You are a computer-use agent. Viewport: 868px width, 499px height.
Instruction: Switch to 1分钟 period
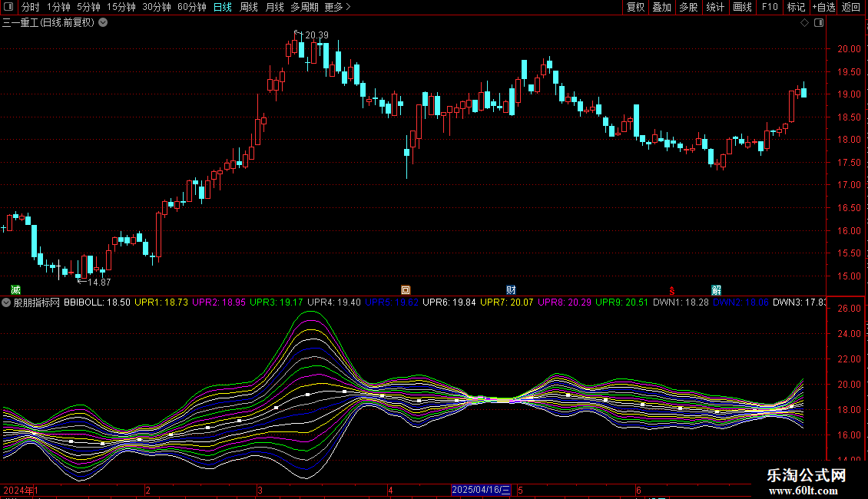point(58,7)
